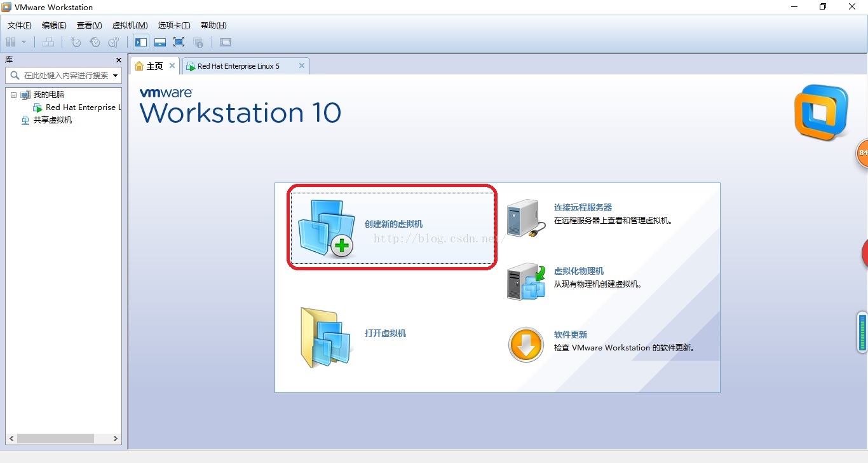Click the home icon on 主页 tab
Viewport: 868px width, 463px height.
[139, 66]
